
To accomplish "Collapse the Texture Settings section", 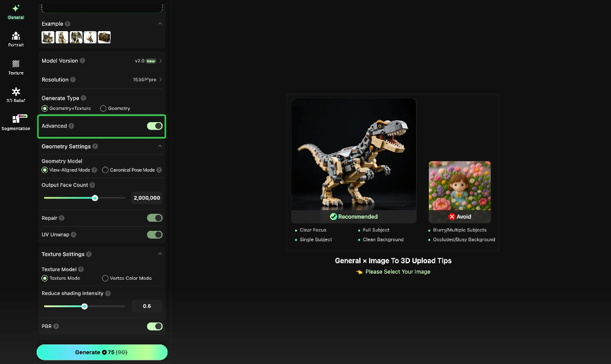I will pos(160,254).
